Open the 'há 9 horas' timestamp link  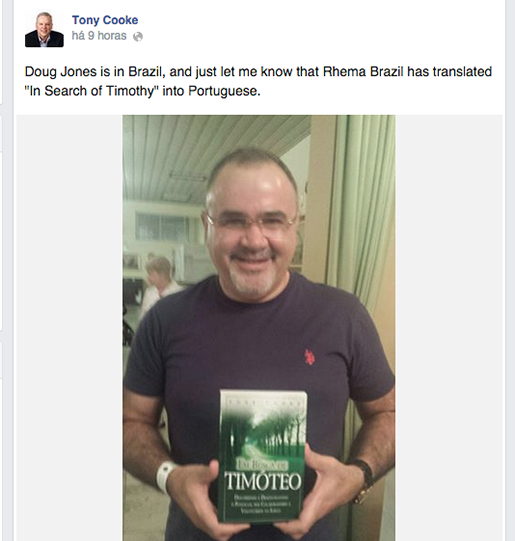99,36
